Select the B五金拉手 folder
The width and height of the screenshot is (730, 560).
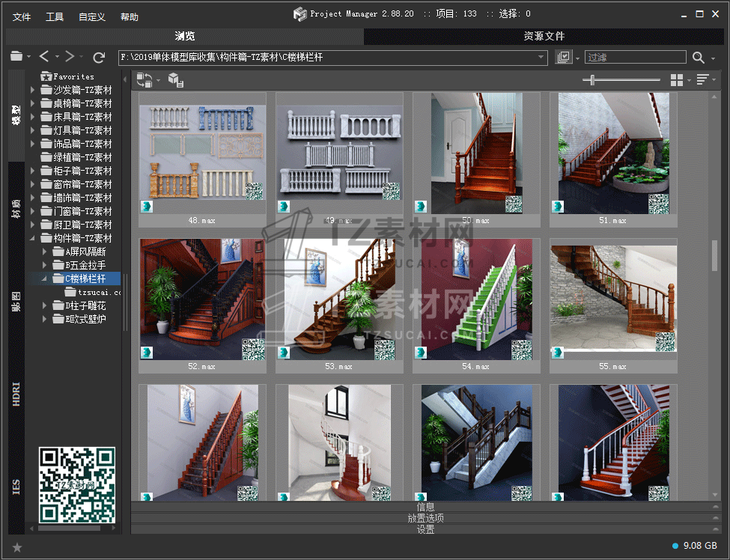[x=85, y=265]
